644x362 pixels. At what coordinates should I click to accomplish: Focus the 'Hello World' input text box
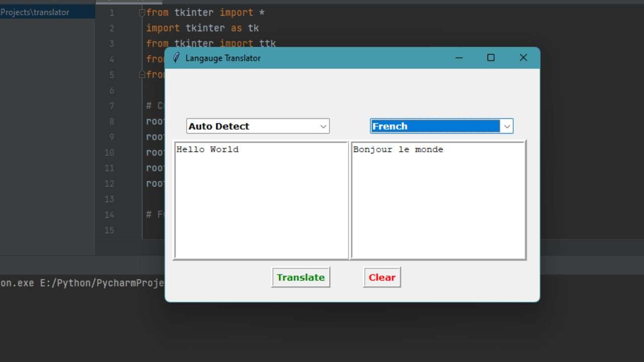pyautogui.click(x=261, y=200)
